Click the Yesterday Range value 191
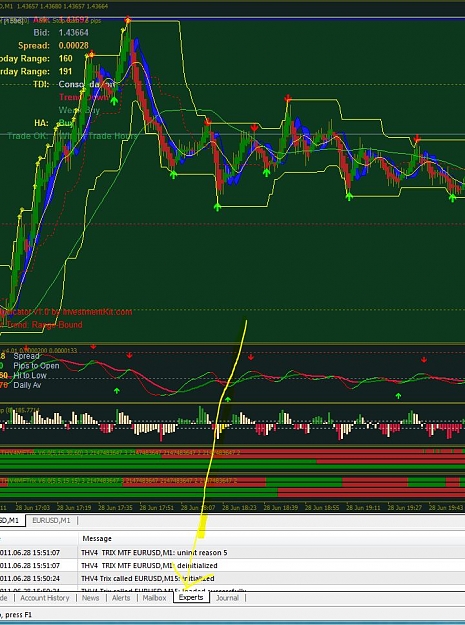465x625 pixels. coord(65,71)
